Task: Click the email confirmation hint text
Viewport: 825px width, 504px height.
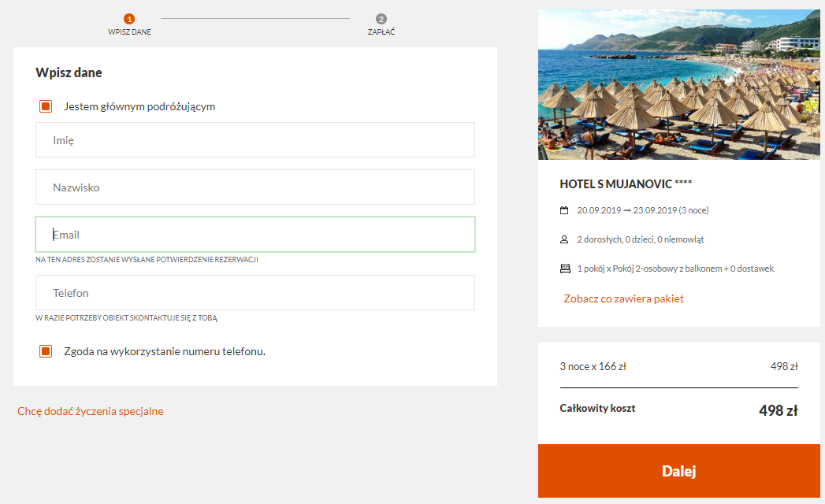Action: tap(147, 259)
